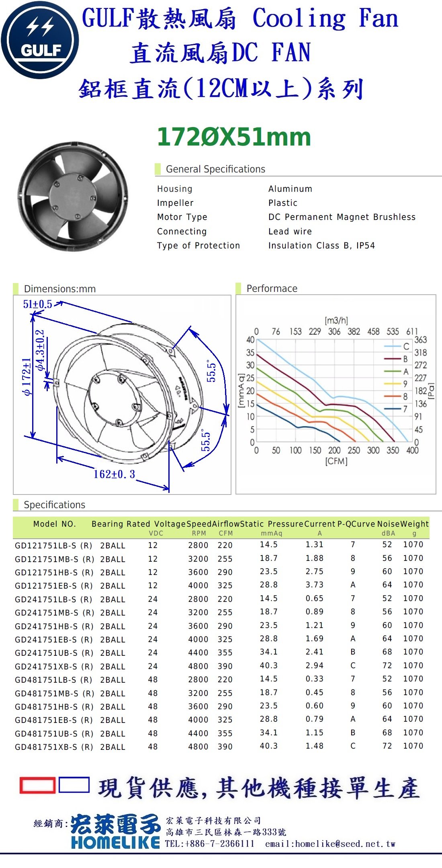Select model GD481751UB-S (R)
Image resolution: width=442 pixels, height=868 pixels.
point(54,734)
